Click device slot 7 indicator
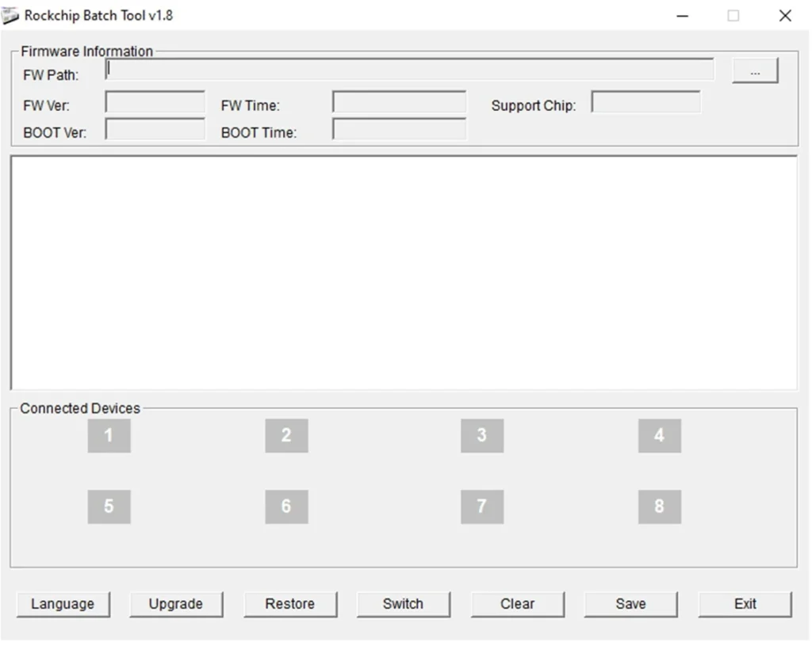 pyautogui.click(x=482, y=506)
